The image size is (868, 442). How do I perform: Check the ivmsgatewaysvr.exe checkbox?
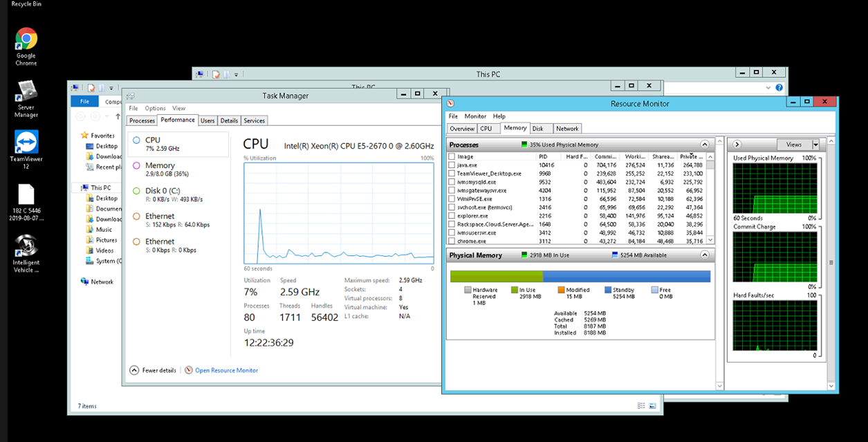452,190
